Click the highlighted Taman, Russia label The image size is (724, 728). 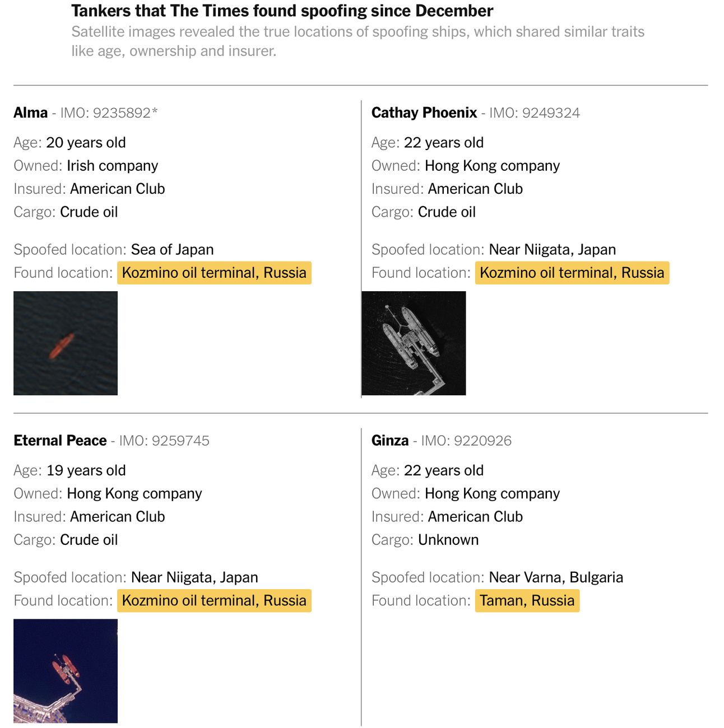point(527,600)
